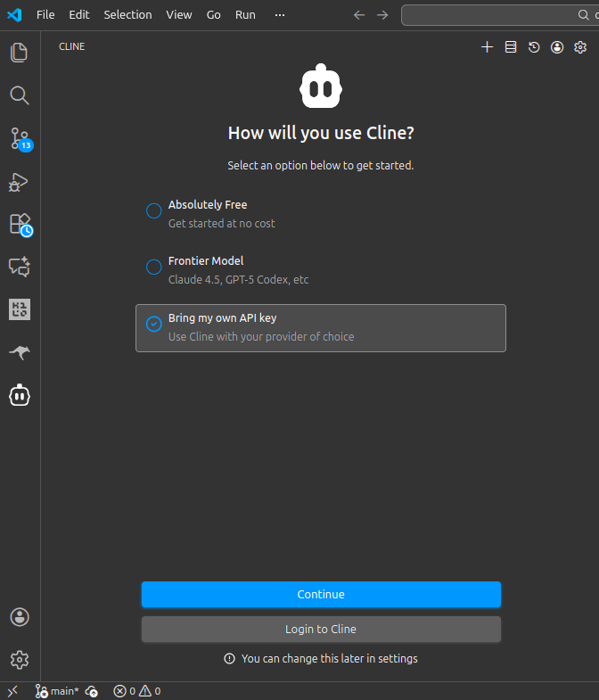The height and width of the screenshot is (700, 599).
Task: Open Source Control with 13 changes
Action: pos(20,138)
